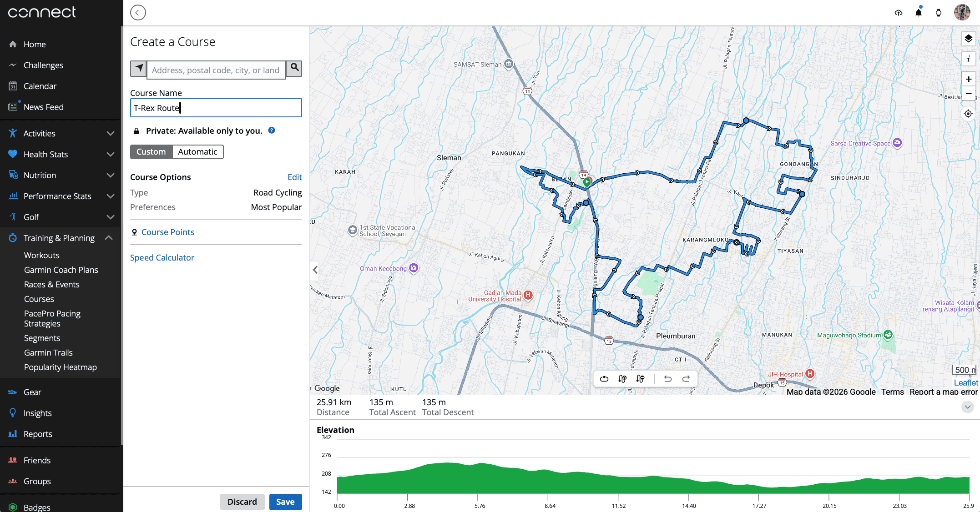Open the notifications bell
The image size is (980, 512).
click(919, 13)
